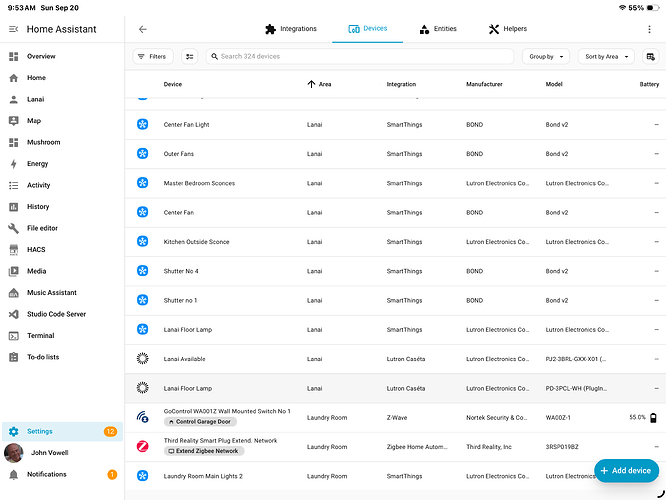The height and width of the screenshot is (500, 666).
Task: Click the Home Assistant title
Action: [62, 29]
